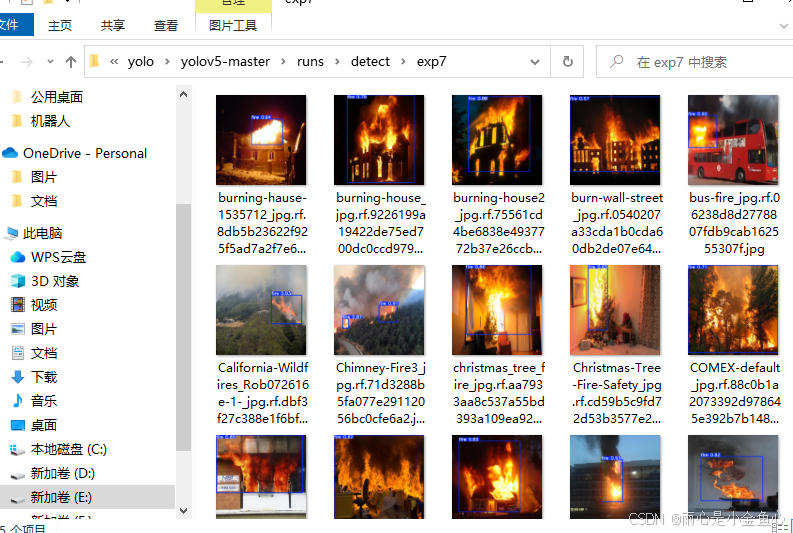Expand the ribbon with the chevron
The image size is (793, 533).
pyautogui.click(x=783, y=25)
